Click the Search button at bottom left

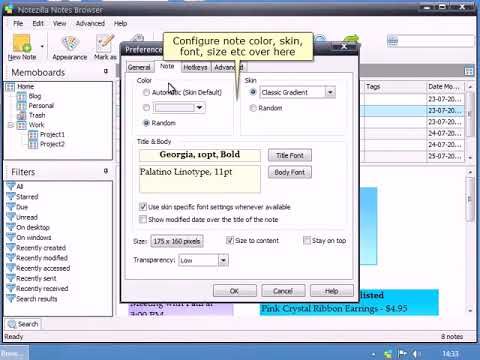click(23, 324)
